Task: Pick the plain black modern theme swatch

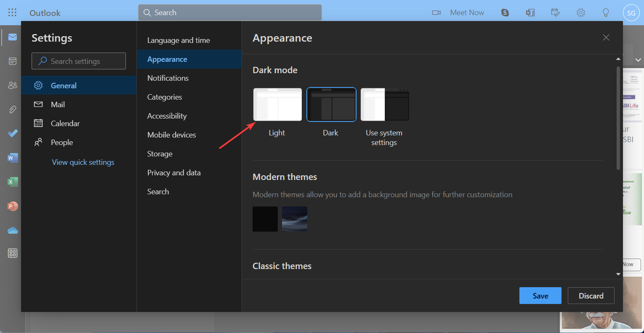Action: (265, 219)
